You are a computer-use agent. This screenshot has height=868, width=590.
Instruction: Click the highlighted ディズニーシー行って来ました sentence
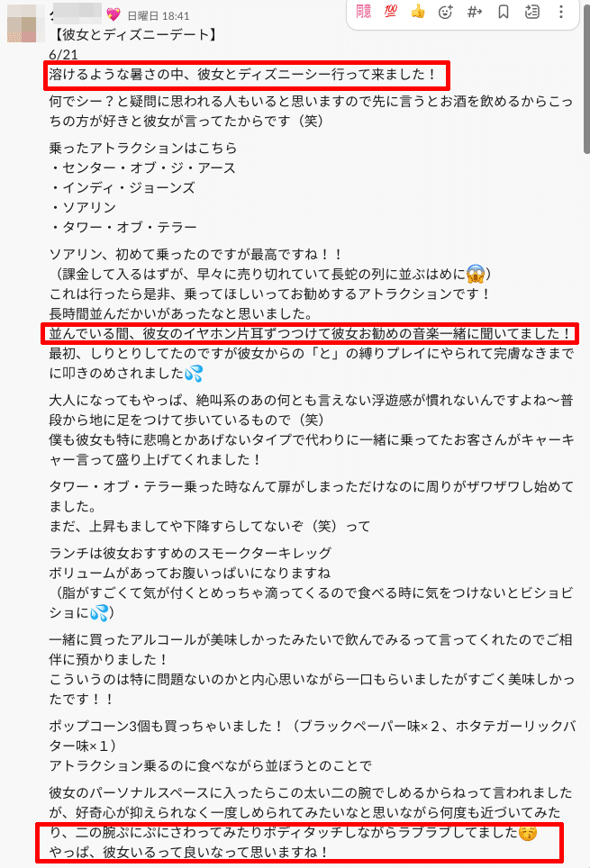[x=243, y=74]
